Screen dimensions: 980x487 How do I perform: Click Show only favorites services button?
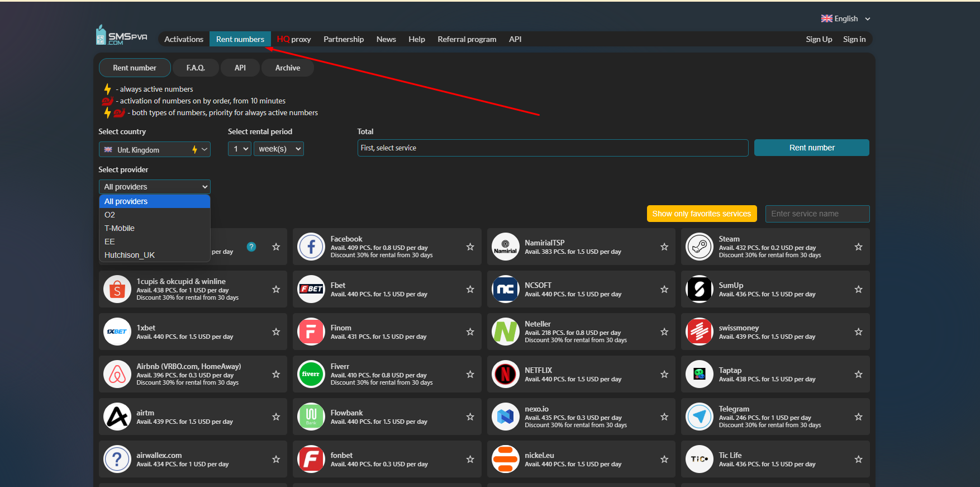702,214
